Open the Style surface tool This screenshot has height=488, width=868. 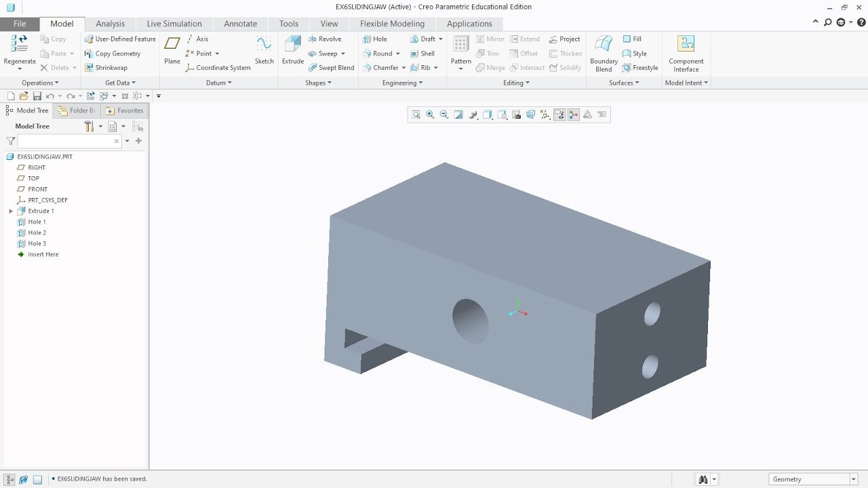click(x=634, y=54)
